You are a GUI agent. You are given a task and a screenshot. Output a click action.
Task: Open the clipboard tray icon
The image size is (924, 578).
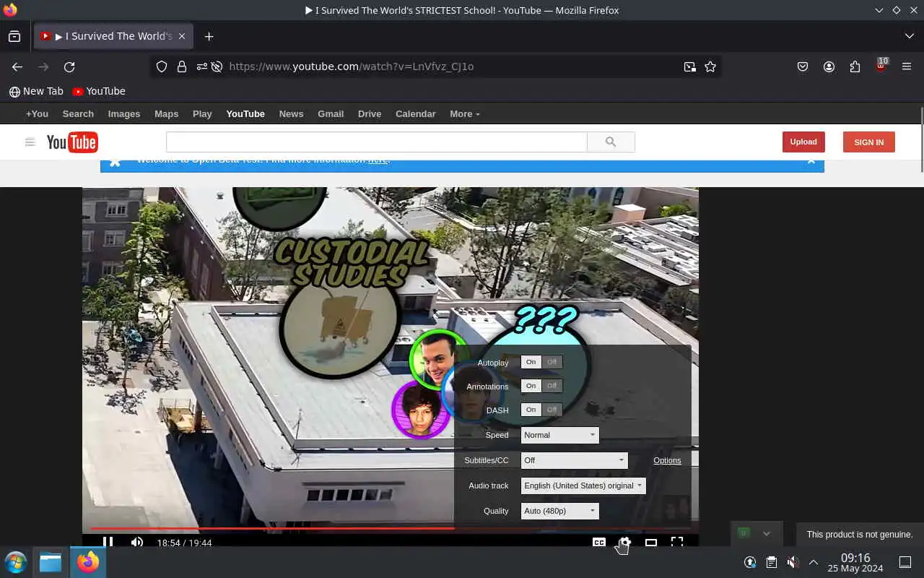click(771, 562)
